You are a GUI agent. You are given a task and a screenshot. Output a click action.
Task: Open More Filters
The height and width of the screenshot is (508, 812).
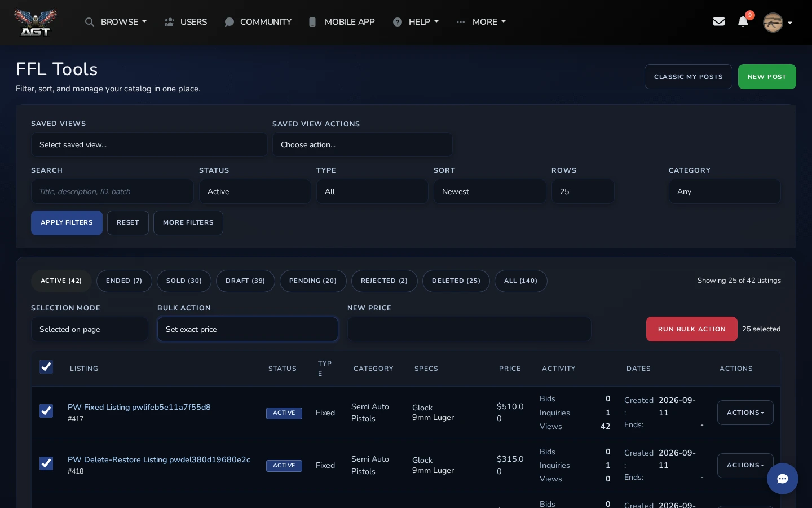point(188,222)
